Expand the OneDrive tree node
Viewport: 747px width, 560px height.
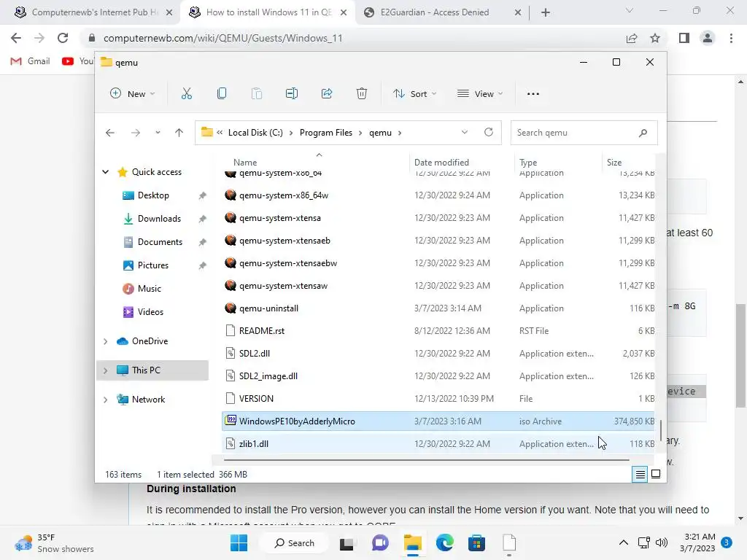(106, 341)
